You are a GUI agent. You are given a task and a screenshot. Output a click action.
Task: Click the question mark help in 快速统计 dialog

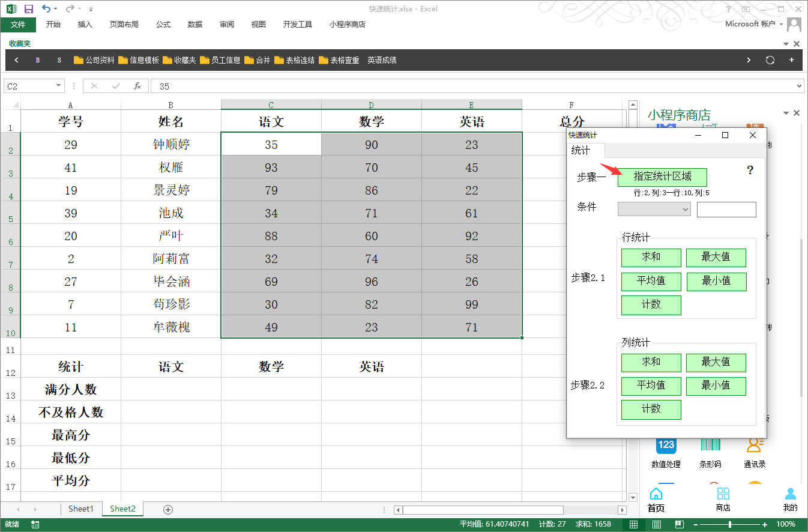click(750, 171)
